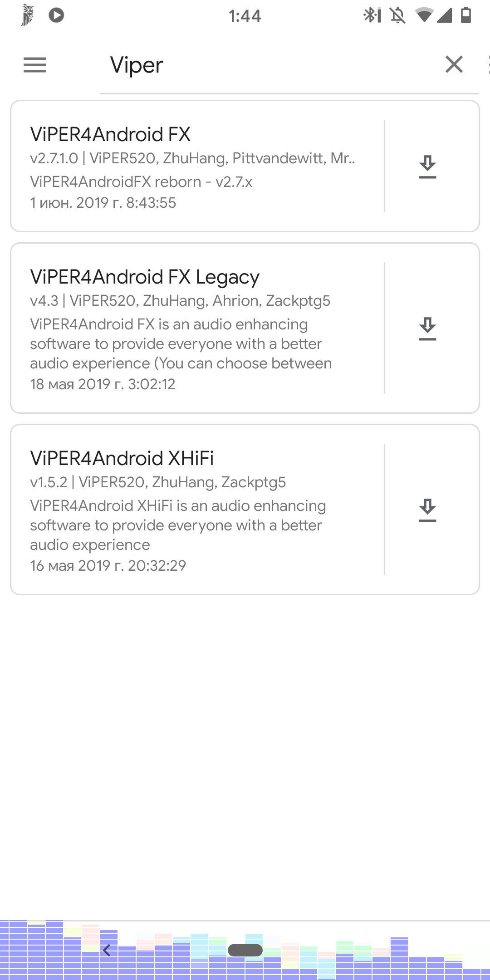The image size is (490, 980).
Task: Download the ViPER4Android XHiFi module
Action: click(x=427, y=510)
